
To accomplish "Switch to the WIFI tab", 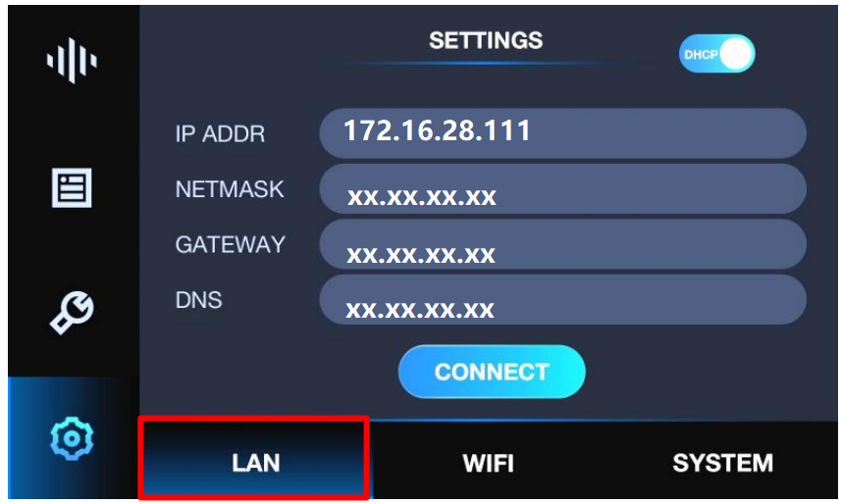I will [x=488, y=463].
